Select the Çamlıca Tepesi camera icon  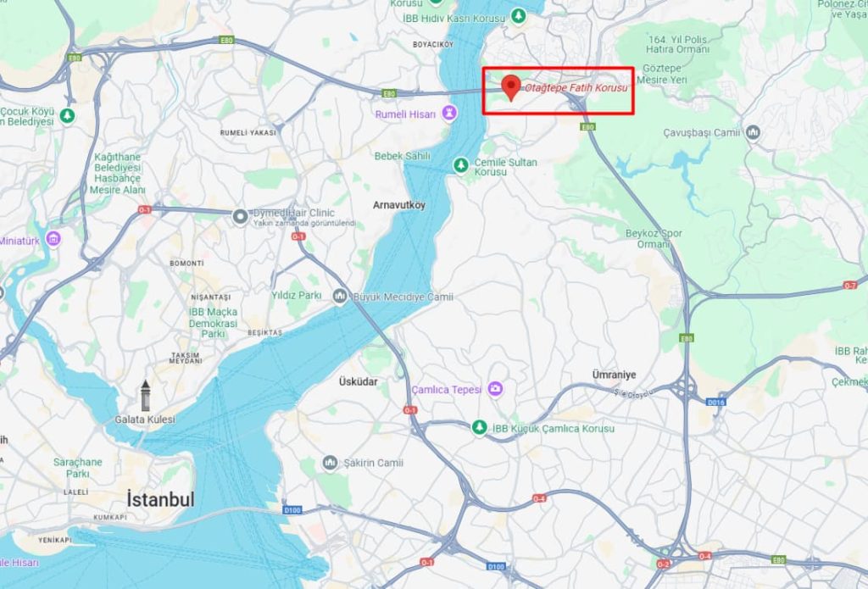495,389
